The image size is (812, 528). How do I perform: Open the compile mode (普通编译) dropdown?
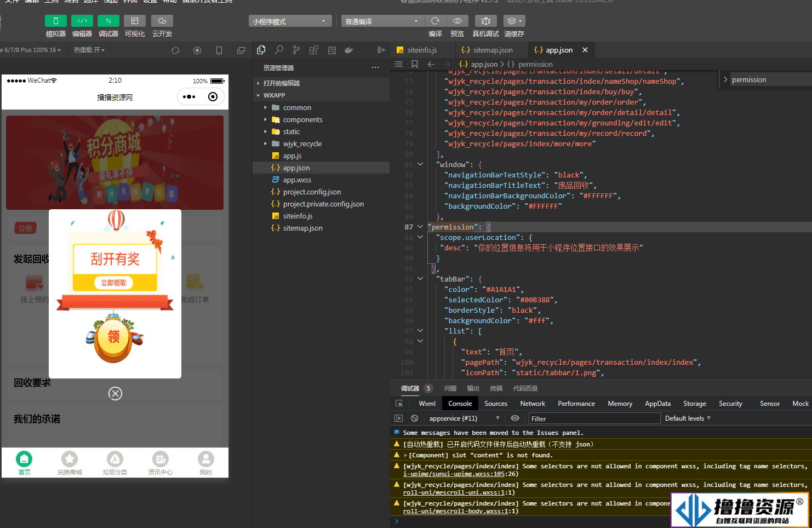382,21
